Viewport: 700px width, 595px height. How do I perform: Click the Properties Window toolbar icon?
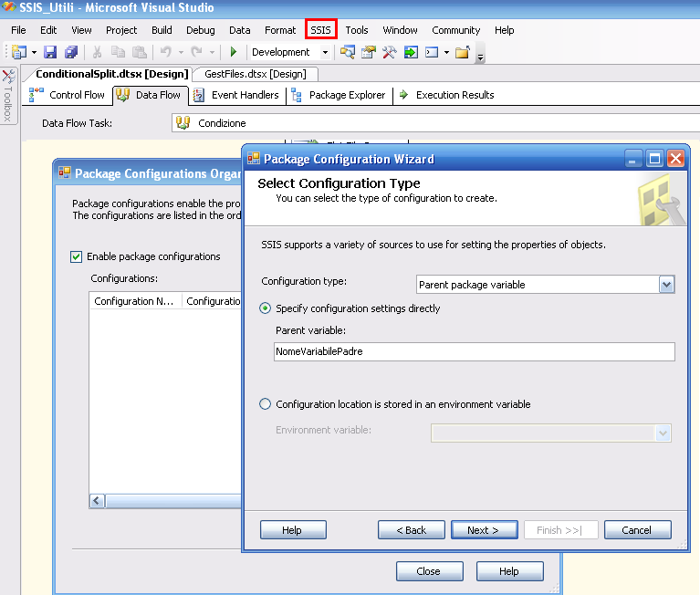coord(369,52)
